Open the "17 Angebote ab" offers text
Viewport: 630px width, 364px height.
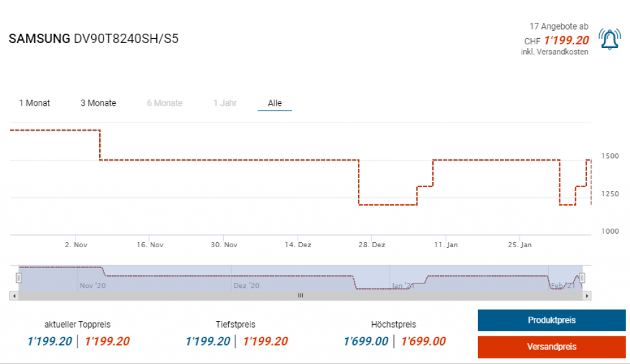click(x=559, y=26)
